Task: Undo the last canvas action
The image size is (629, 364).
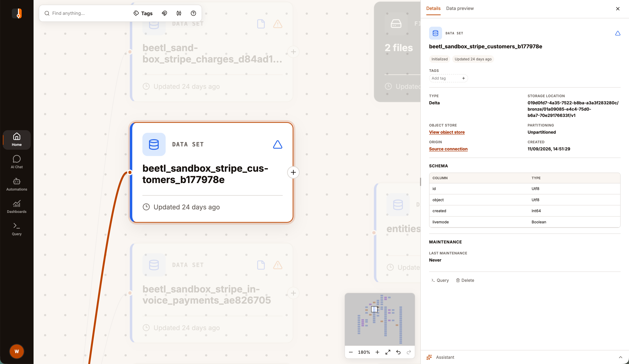Action: 398,352
